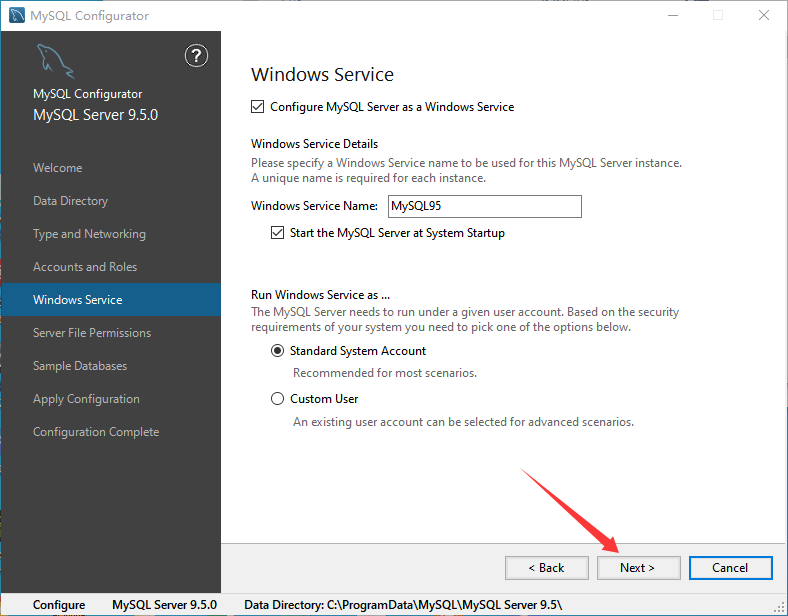Go to Apply Configuration step
Viewport: 788px width, 616px height.
coord(86,399)
